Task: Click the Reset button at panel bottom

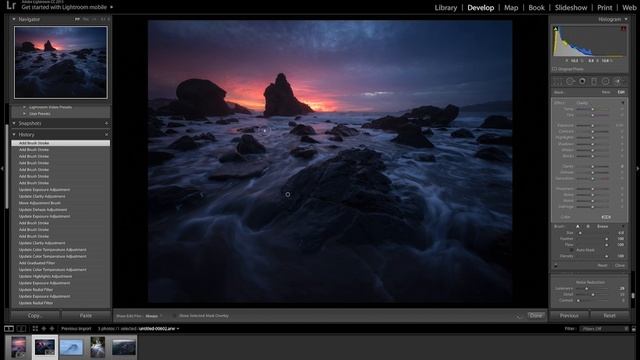Action: point(609,316)
